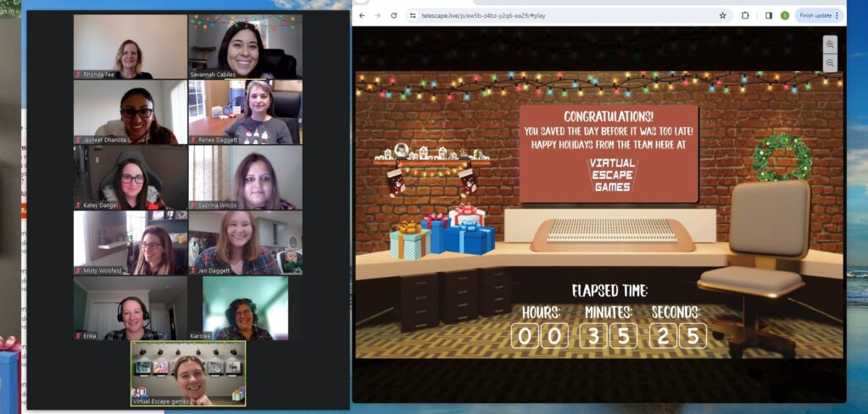Click the large blue gift box
The height and width of the screenshot is (414, 868).
point(468,238)
